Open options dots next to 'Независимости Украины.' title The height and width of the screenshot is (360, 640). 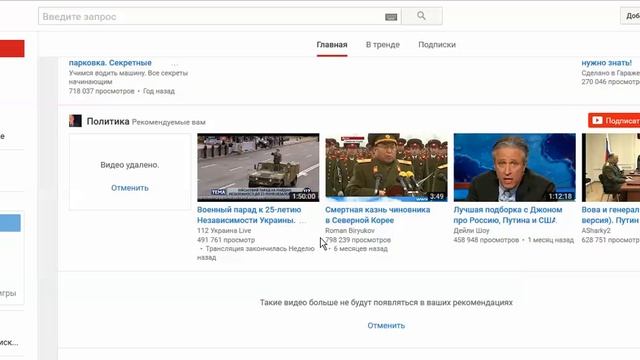coord(302,222)
